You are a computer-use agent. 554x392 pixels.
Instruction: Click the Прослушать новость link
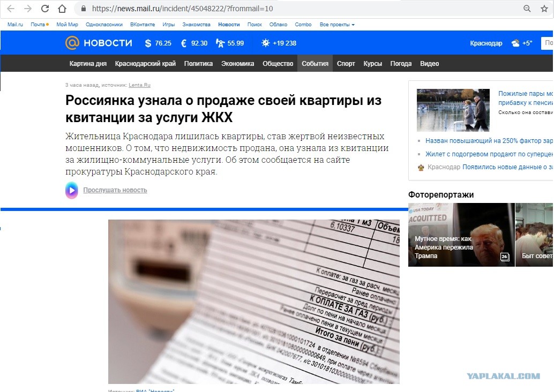(115, 190)
